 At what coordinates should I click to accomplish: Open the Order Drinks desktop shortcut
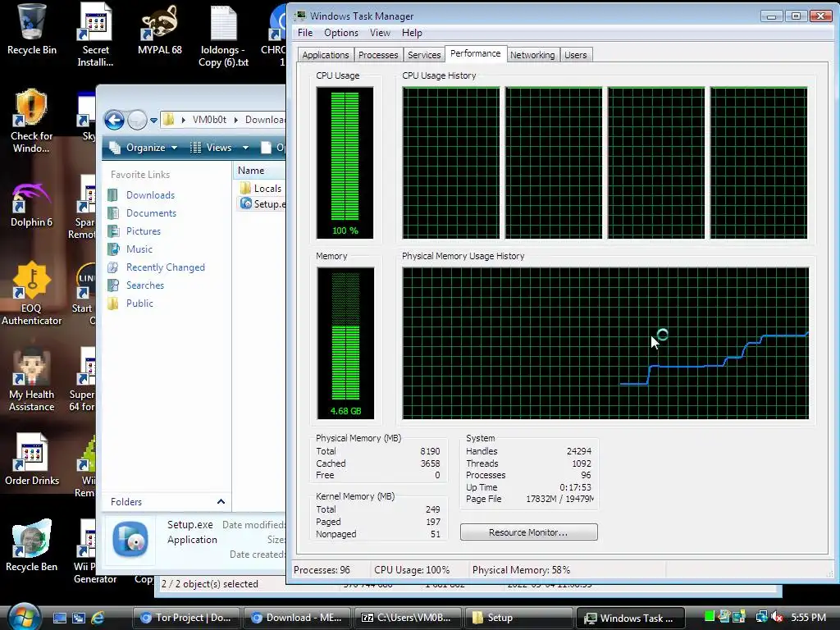(x=32, y=459)
